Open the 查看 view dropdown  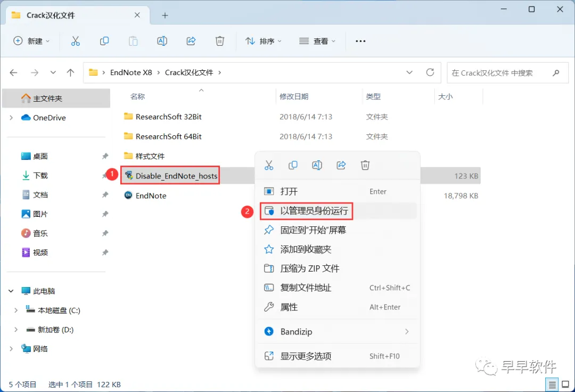[x=317, y=41]
